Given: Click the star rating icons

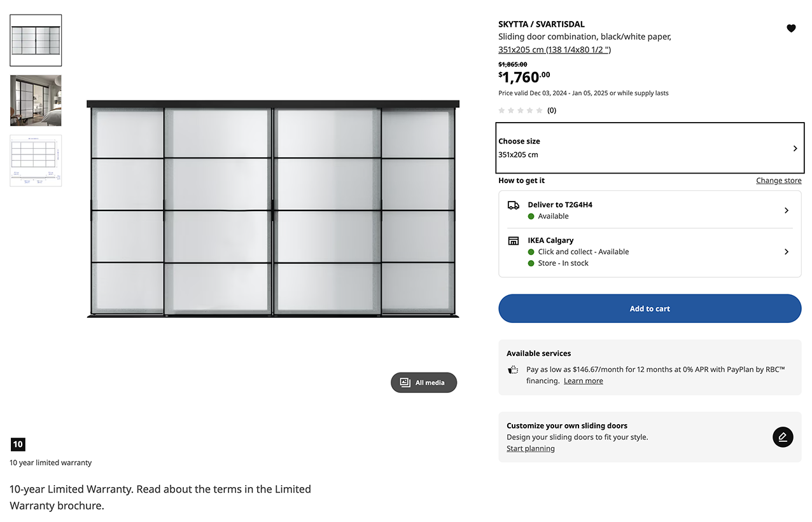Looking at the screenshot, I should click(520, 110).
